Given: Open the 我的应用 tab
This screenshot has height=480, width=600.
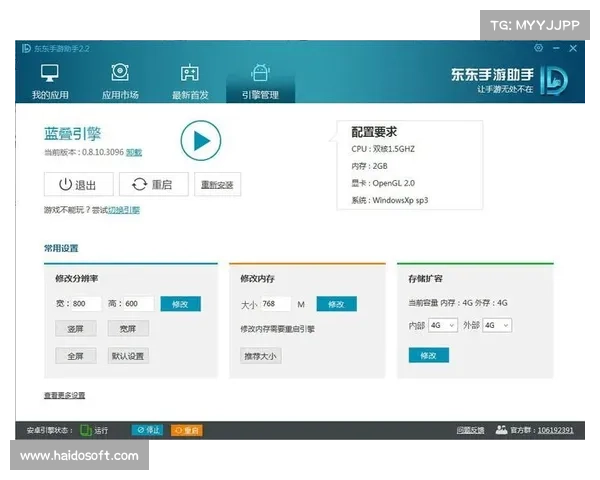Looking at the screenshot, I should [x=50, y=82].
